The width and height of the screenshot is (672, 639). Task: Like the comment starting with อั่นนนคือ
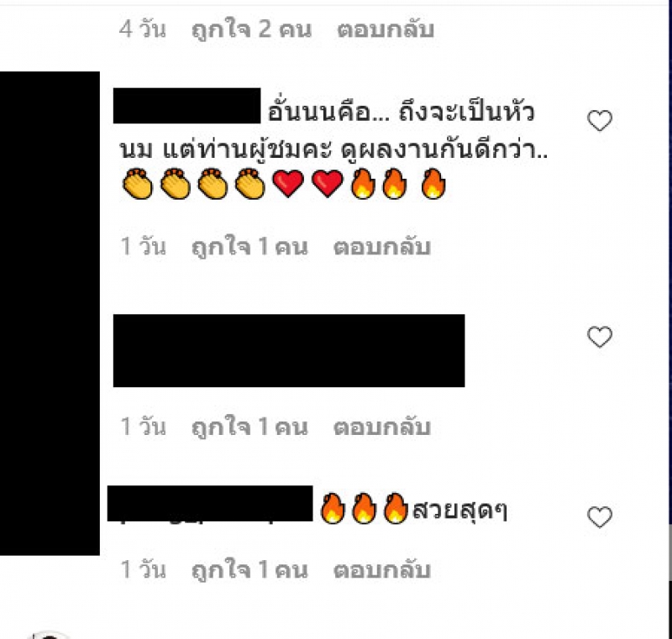(x=600, y=120)
